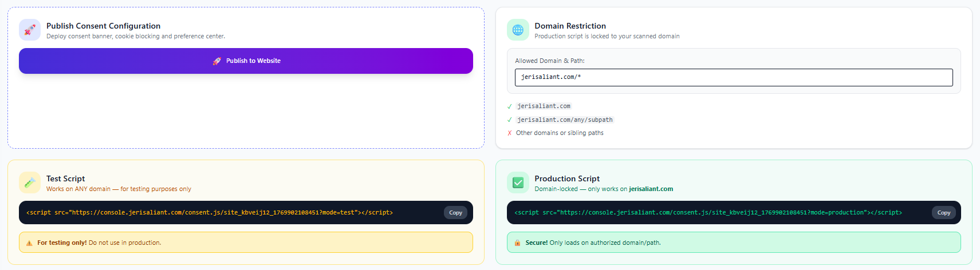Click the green check beside jerisaliant.com/any/subpath

tap(510, 120)
